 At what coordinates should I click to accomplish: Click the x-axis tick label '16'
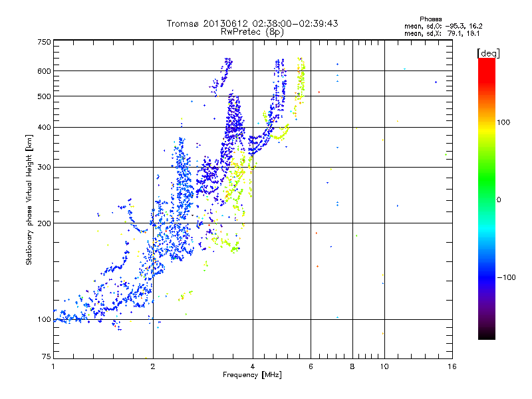point(452,366)
